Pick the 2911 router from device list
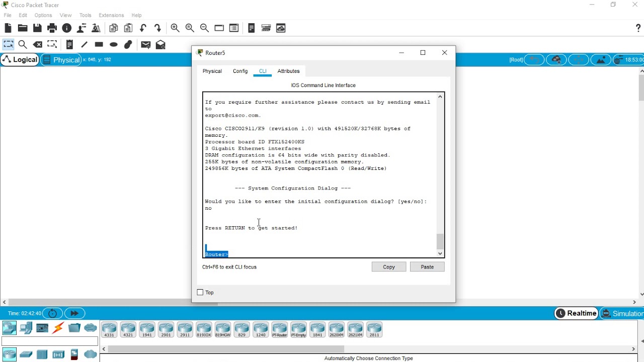The image size is (644, 362). click(x=185, y=330)
